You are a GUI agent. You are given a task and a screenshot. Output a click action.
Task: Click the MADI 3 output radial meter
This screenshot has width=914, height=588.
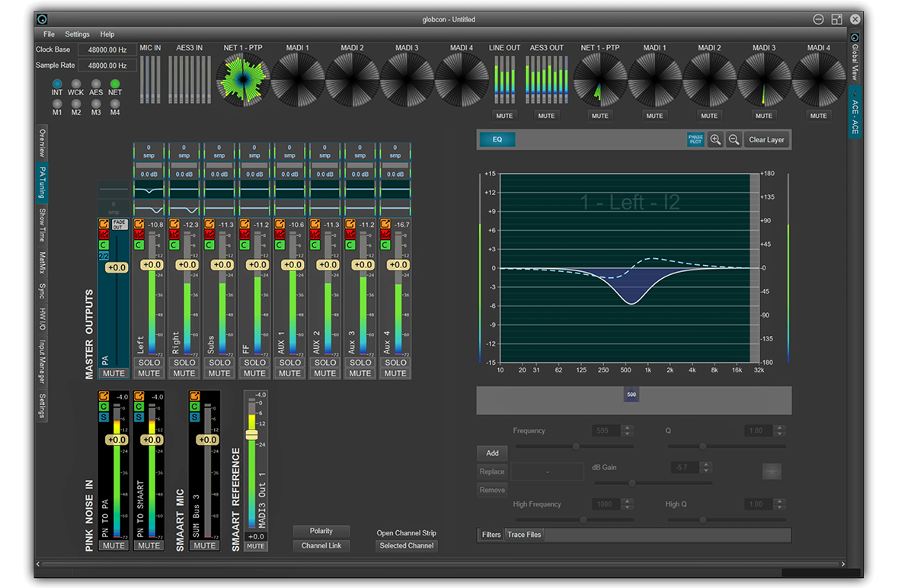(x=764, y=80)
